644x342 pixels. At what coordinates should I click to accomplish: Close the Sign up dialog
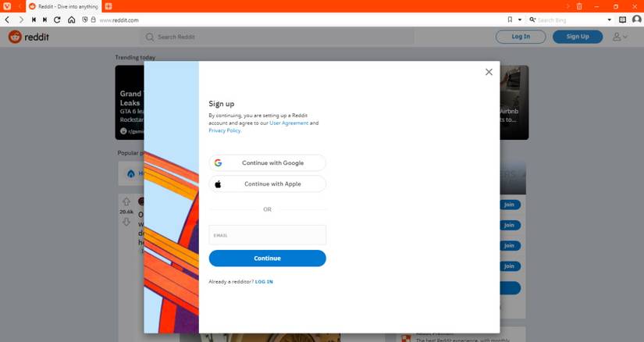(489, 72)
